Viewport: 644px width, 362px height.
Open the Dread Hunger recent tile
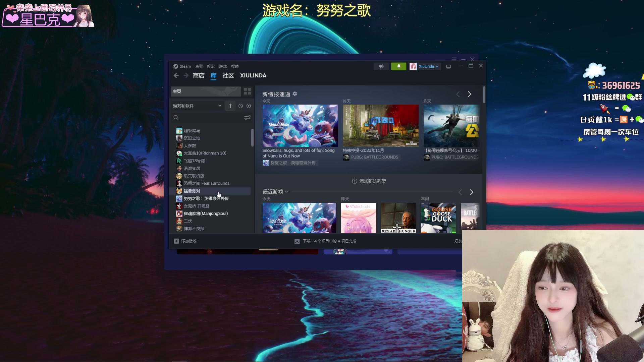[x=398, y=218]
